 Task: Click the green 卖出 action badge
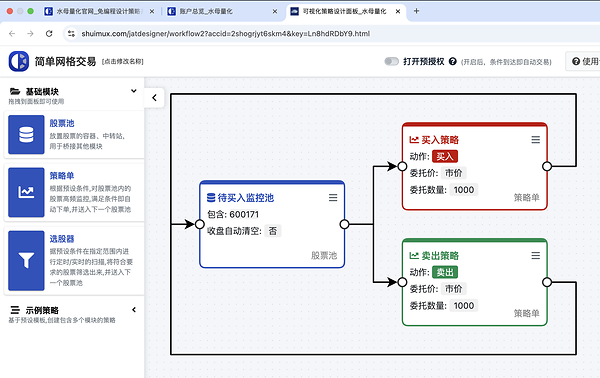(445, 272)
